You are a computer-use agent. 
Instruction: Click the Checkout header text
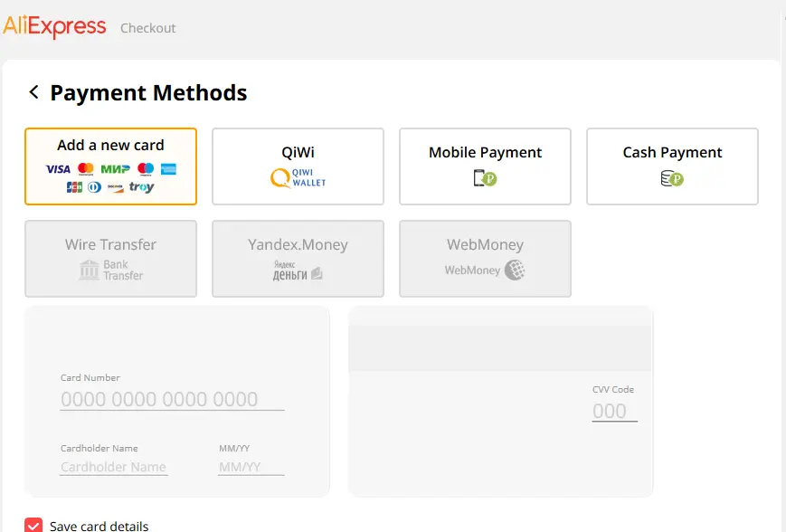[x=147, y=28]
